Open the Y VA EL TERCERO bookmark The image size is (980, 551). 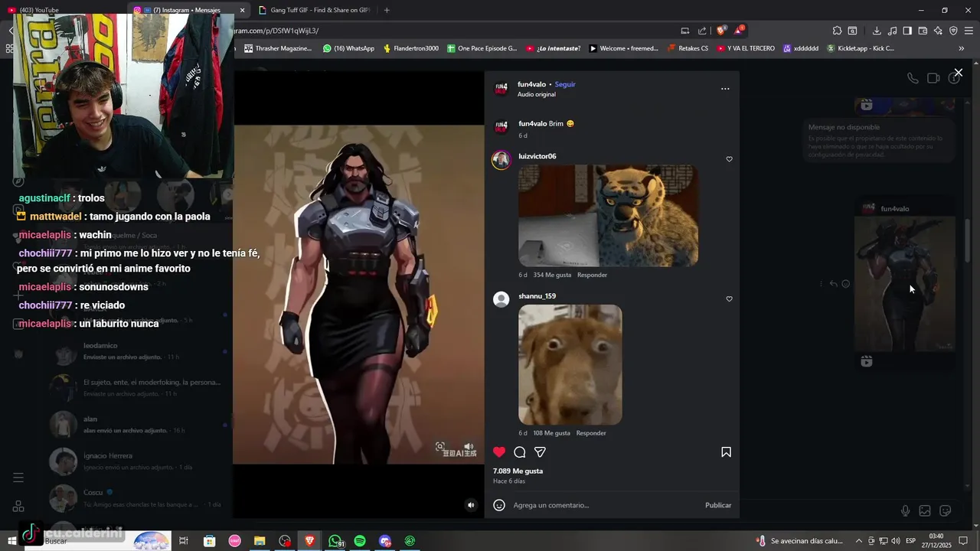click(746, 48)
